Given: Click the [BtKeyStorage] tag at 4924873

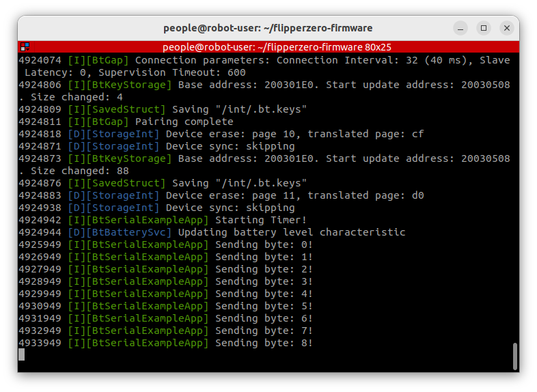Looking at the screenshot, I should click(128, 159).
